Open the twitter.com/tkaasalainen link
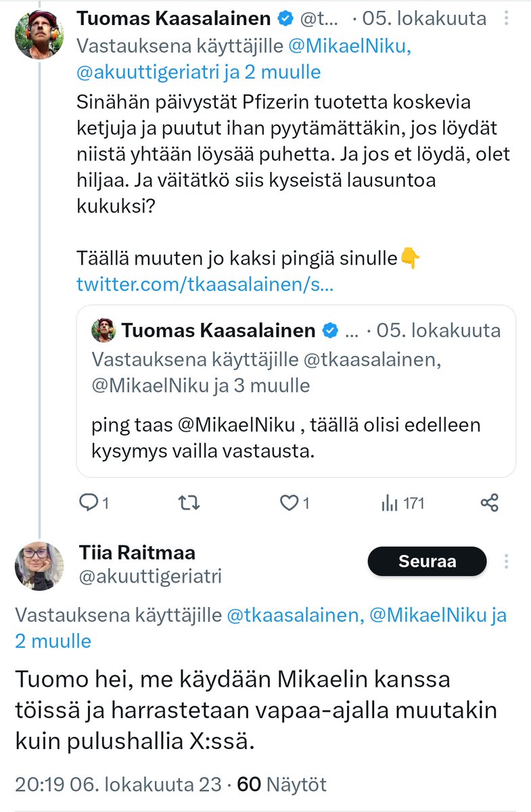The image size is (531, 812). coord(204,285)
